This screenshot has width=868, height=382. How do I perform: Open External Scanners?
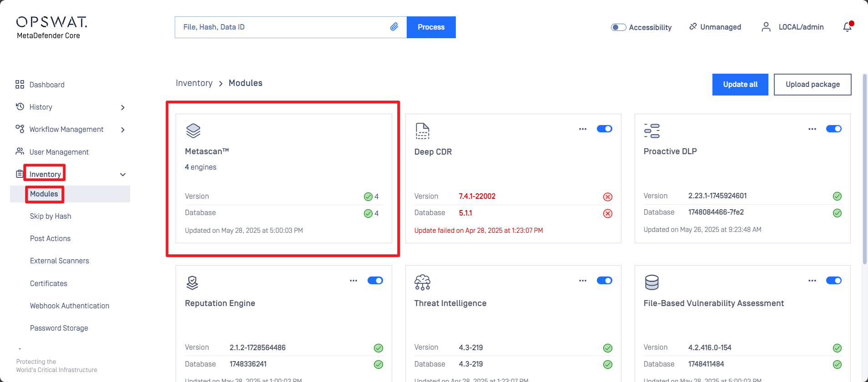coord(60,261)
